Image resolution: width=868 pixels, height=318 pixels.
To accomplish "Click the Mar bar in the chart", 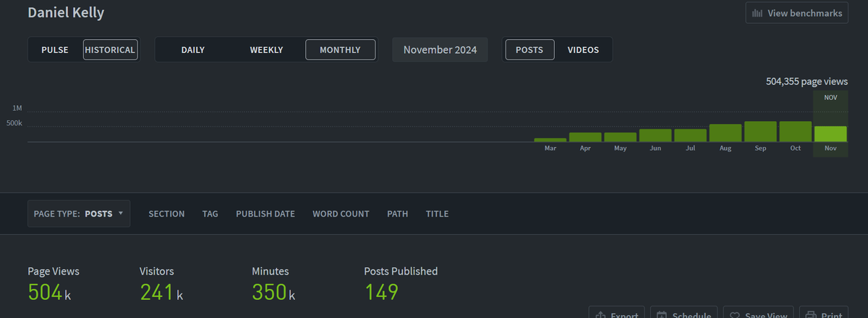I will pos(550,140).
